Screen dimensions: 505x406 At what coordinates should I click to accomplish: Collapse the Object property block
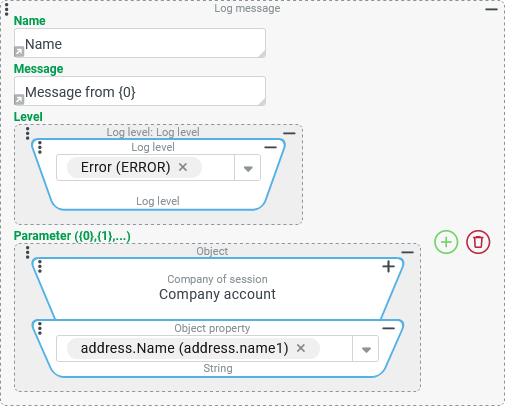pos(388,328)
